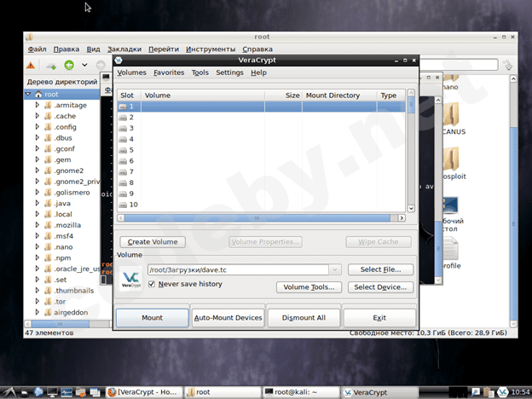The width and height of the screenshot is (532, 399).
Task: Select slot 3 in the volume list
Action: (x=261, y=128)
